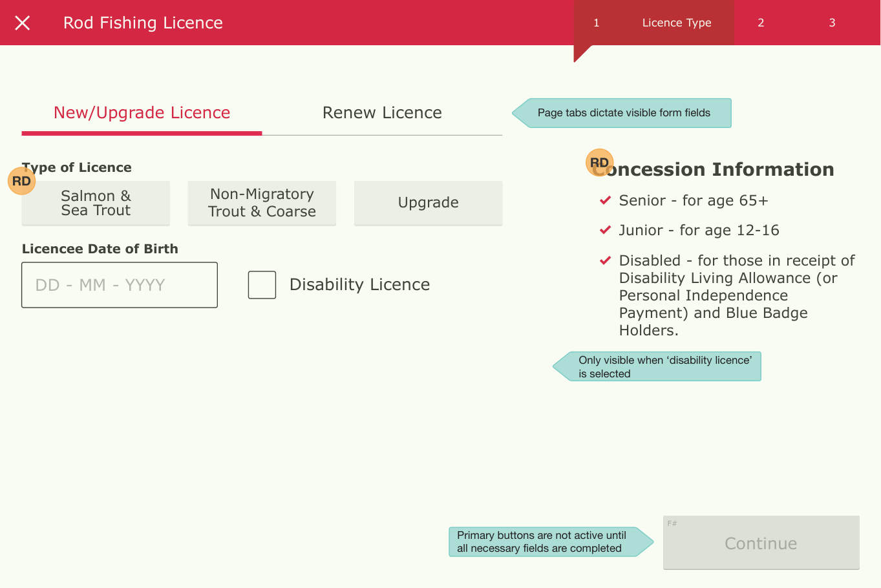Tick the Disability Licence checkbox
The height and width of the screenshot is (588, 881).
[262, 285]
